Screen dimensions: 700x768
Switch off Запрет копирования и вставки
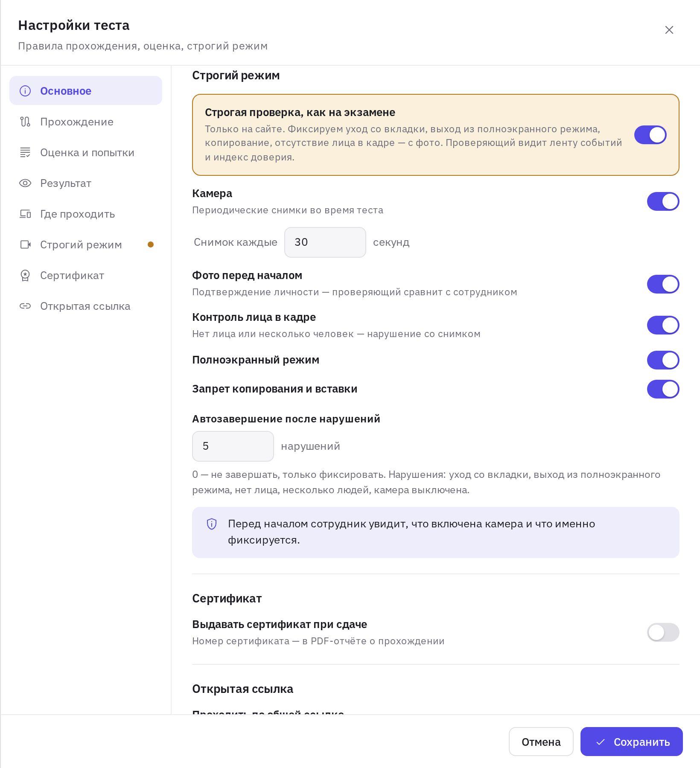point(663,389)
